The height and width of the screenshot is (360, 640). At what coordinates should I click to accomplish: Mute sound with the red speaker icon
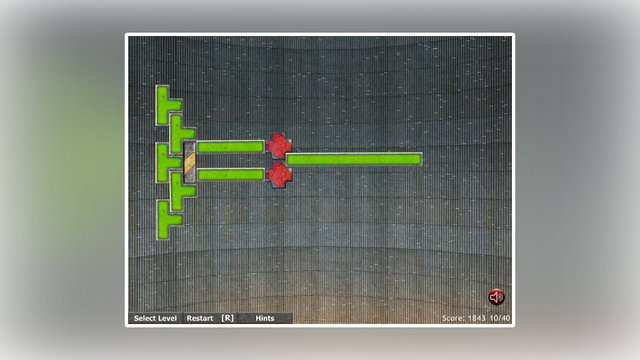pos(496,297)
